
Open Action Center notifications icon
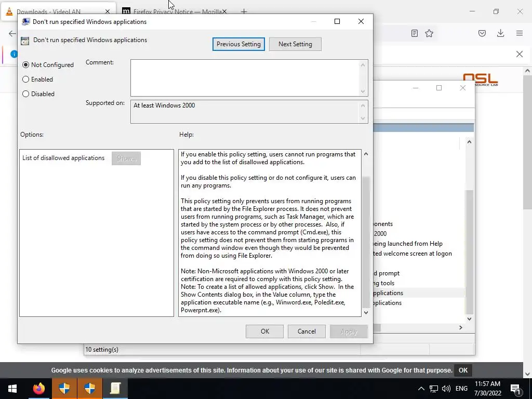(515, 389)
